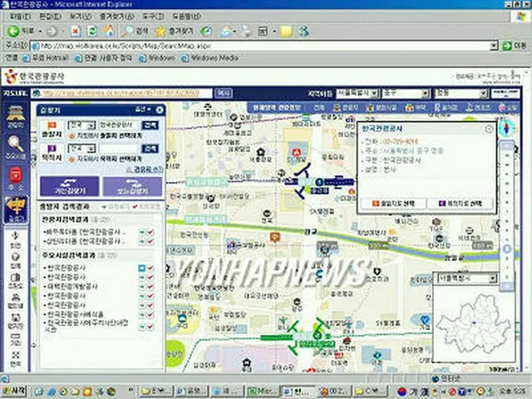Click the car route search button
532x399 pixels.
pyautogui.click(x=70, y=186)
